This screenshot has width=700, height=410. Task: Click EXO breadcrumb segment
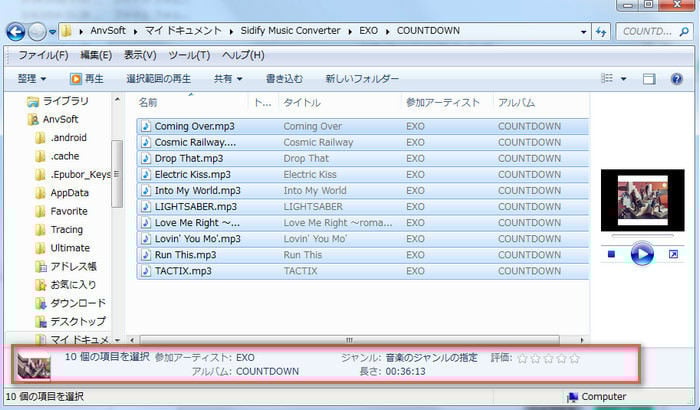coord(368,31)
